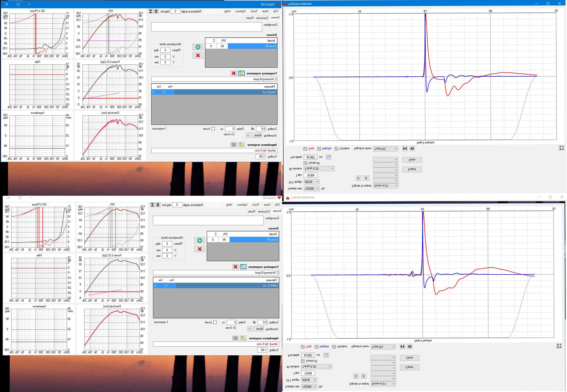
Task: Click Close button in lower Impulse response window
Action: 409,358
